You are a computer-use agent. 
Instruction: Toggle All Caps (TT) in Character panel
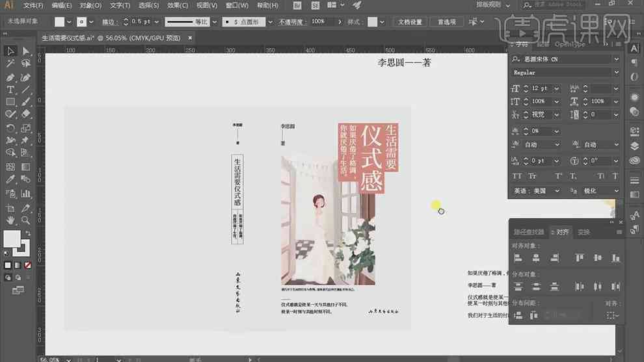pos(517,176)
